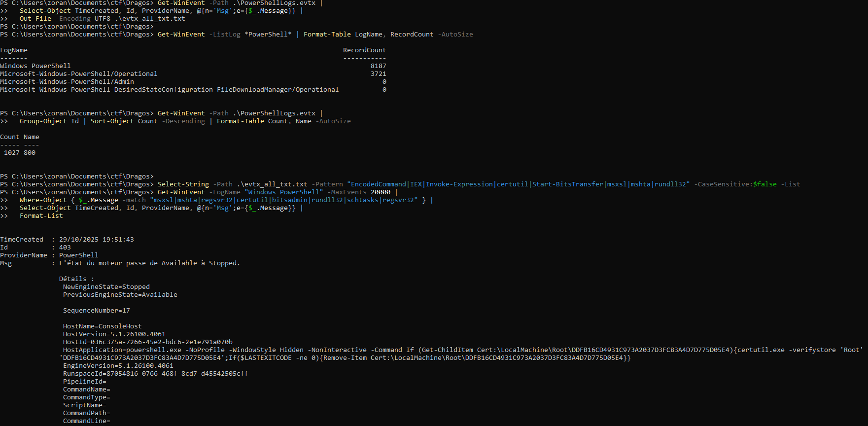
Task: Click the 'HostName=ConsoleHost' line
Action: point(103,326)
